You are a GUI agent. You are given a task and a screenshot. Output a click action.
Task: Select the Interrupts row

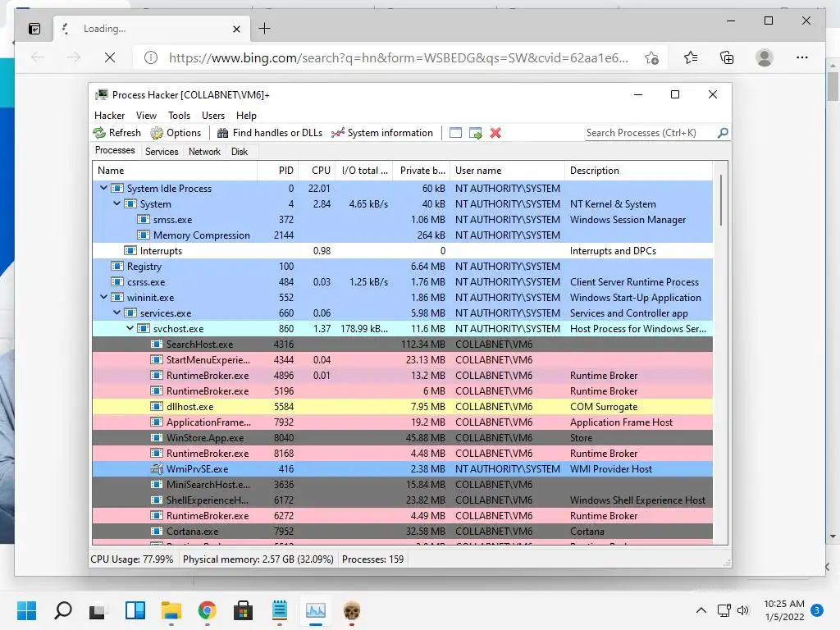coord(402,251)
